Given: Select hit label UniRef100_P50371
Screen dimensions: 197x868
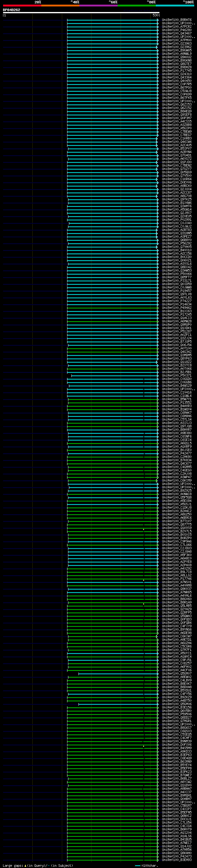Looking at the screenshot, I should [177, 375].
